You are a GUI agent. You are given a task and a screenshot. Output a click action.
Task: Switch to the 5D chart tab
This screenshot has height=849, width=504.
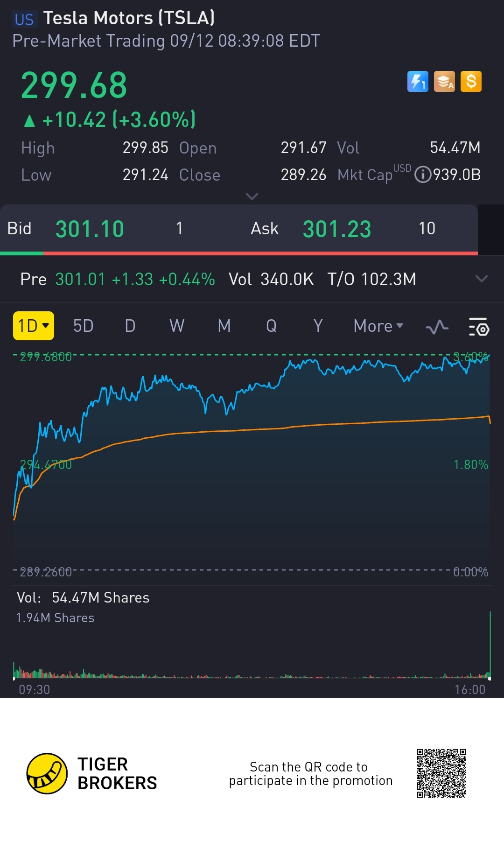(x=84, y=326)
